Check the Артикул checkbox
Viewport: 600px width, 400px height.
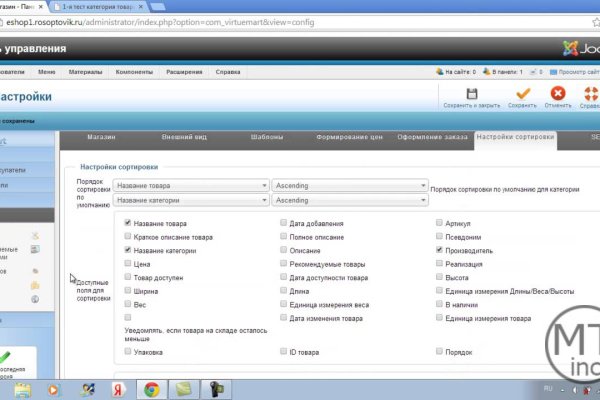coord(440,224)
